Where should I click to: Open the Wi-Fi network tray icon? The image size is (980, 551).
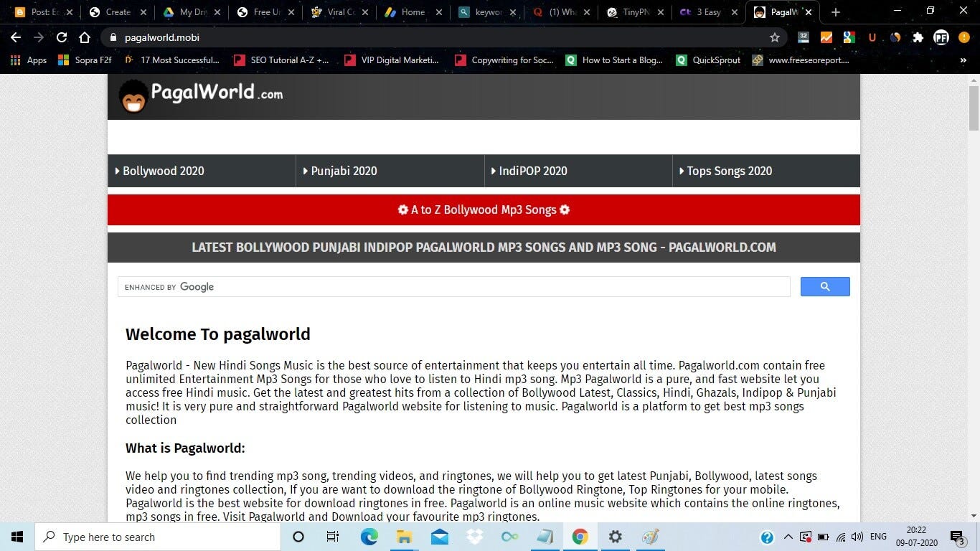click(841, 537)
